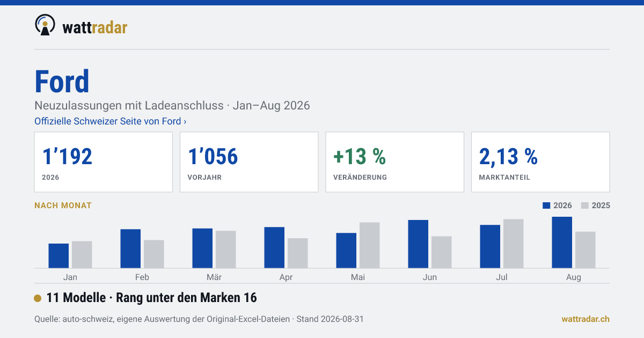Click the '11 Modelle · Rang unter den Marken 16' text
This screenshot has width=644, height=338.
(152, 298)
